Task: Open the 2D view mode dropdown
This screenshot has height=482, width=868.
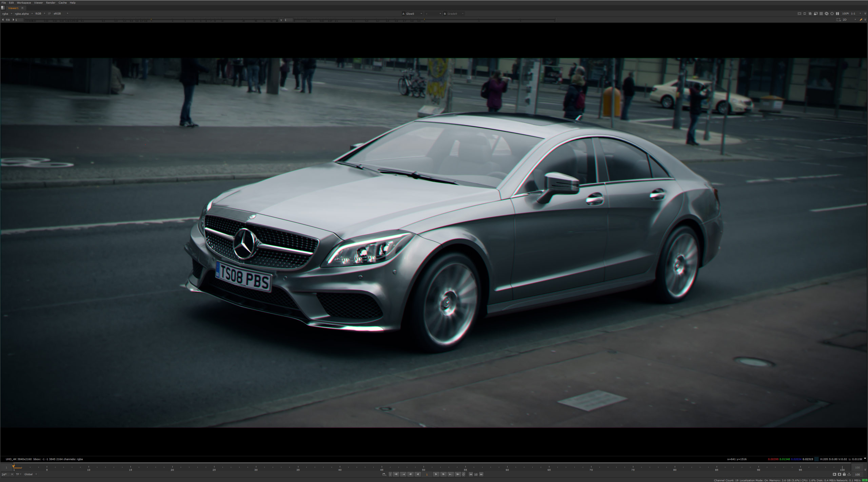Action: (850, 20)
